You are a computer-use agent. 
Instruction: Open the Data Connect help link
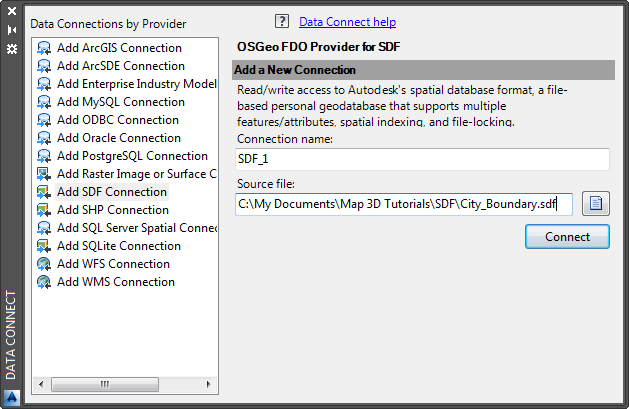click(x=347, y=22)
